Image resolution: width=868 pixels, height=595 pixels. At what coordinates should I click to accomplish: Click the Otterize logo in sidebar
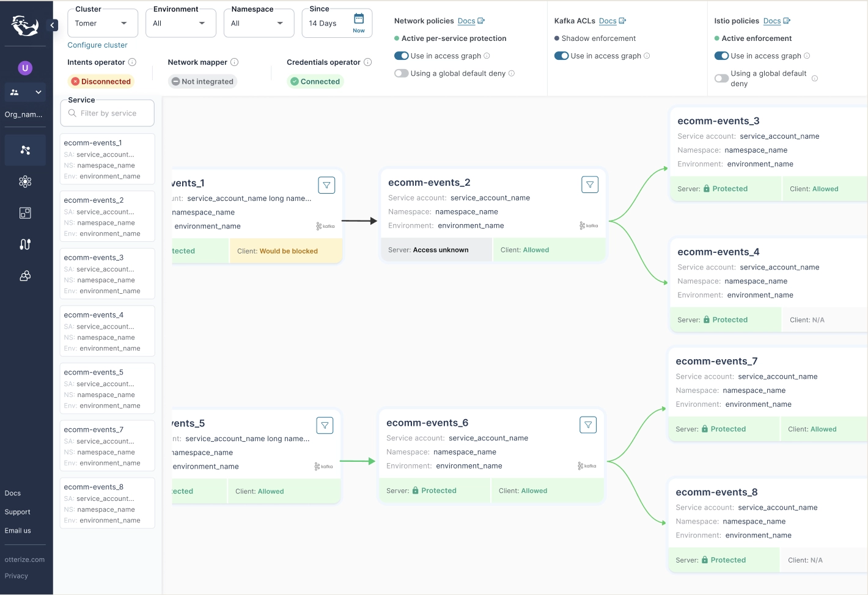tap(25, 25)
